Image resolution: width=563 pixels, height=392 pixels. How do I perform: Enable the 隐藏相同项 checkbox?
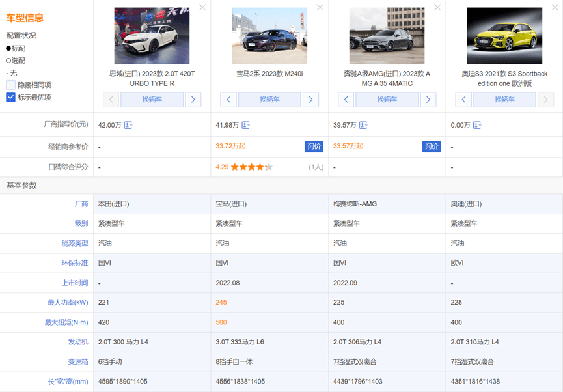[x=10, y=85]
